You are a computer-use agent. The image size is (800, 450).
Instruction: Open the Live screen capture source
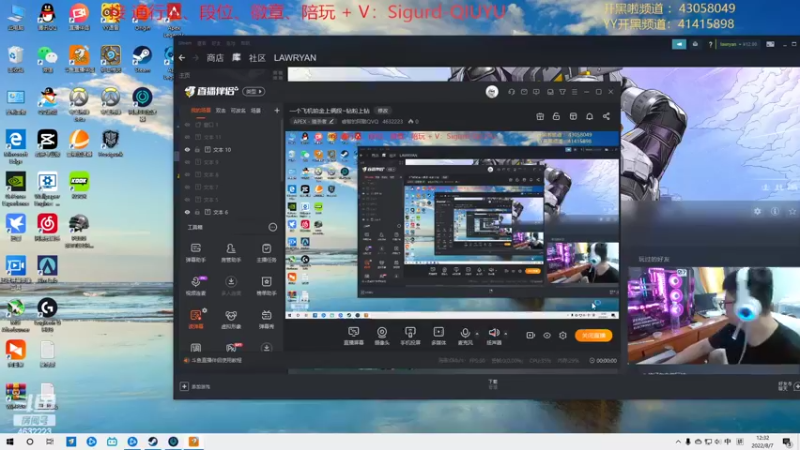353,336
